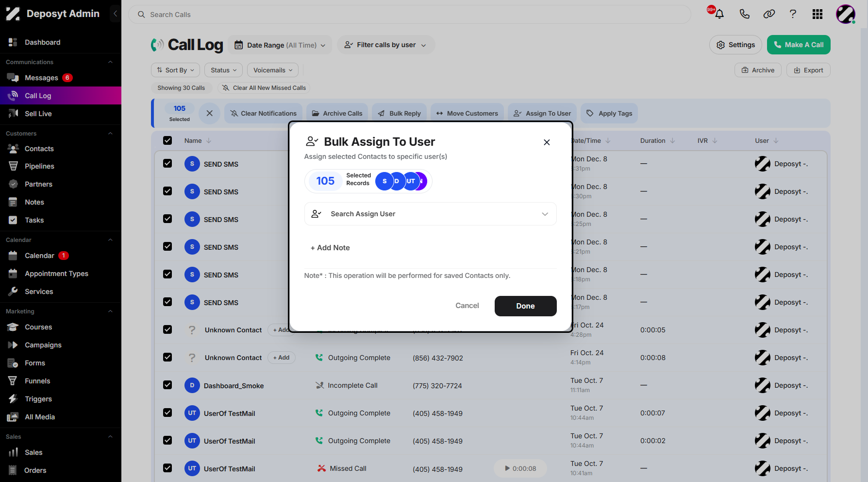This screenshot has height=482, width=868.
Task: Click Done in the assign dialog
Action: tap(525, 306)
